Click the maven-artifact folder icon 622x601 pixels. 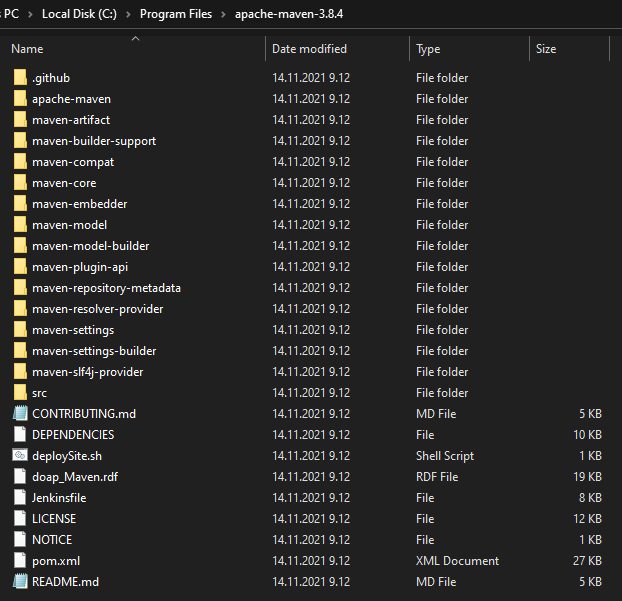[20, 119]
